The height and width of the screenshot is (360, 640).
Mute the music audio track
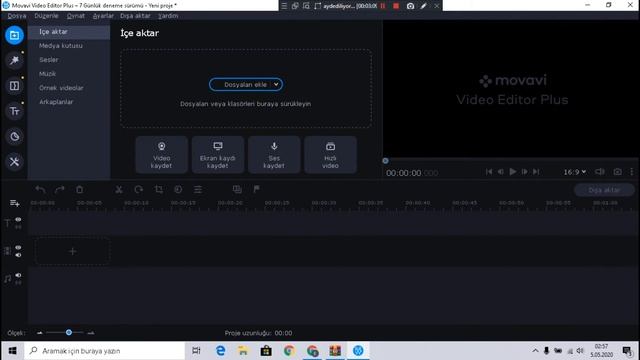click(18, 275)
